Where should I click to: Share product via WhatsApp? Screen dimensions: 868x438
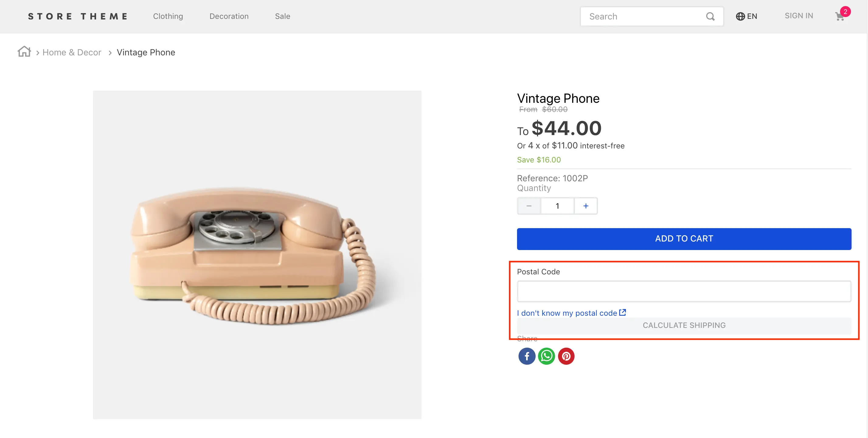coord(547,356)
